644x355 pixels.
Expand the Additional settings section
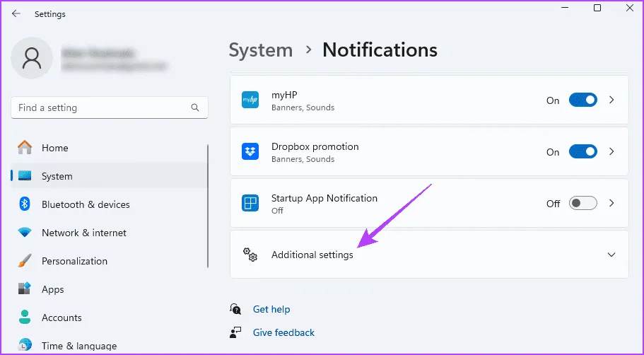(611, 255)
